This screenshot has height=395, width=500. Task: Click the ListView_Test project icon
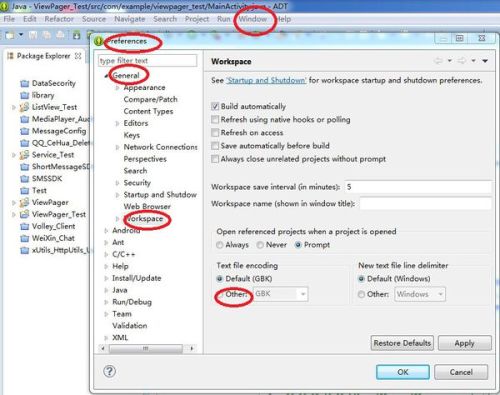tap(24, 107)
